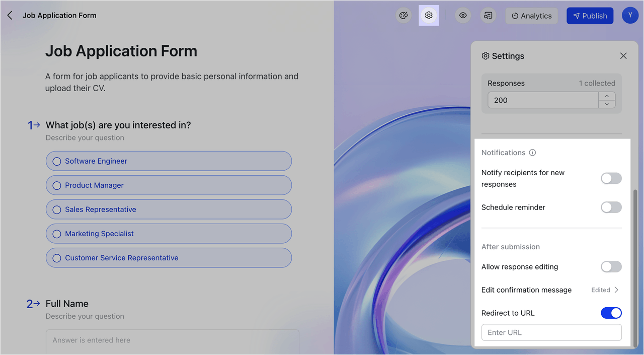Open the theme customization palette icon
The image size is (644, 355).
pos(404,15)
